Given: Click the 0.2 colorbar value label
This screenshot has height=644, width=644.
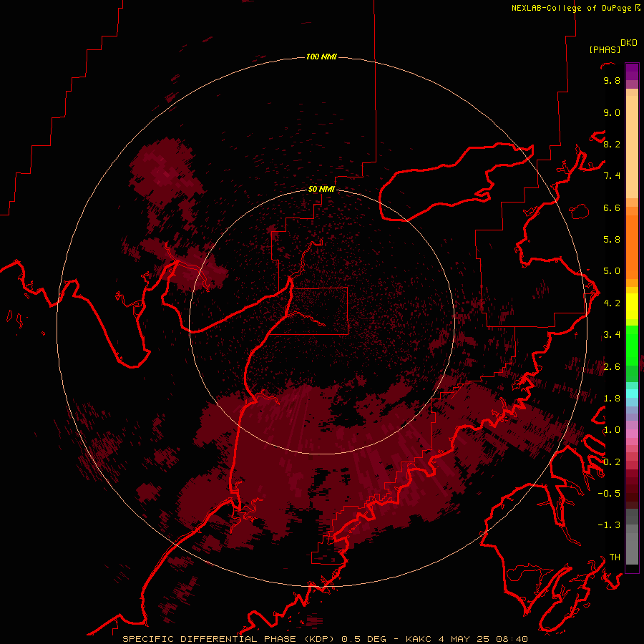Looking at the screenshot, I should tap(612, 462).
